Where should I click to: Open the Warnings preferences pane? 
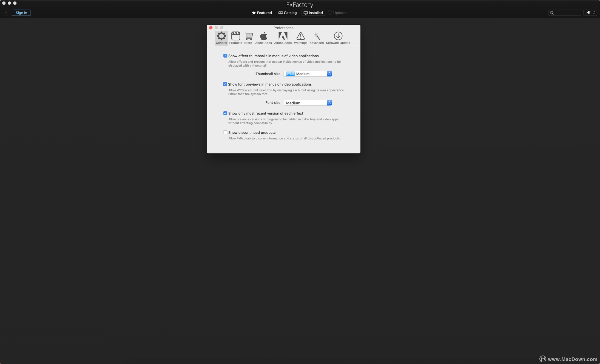(300, 38)
